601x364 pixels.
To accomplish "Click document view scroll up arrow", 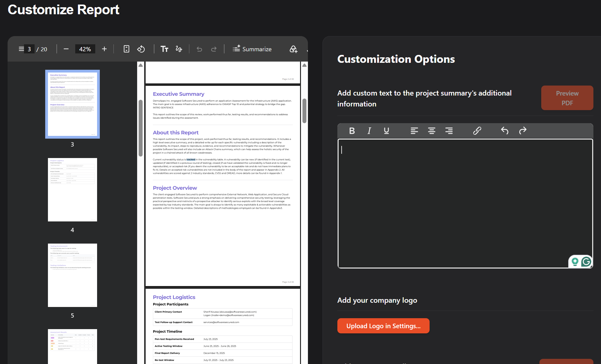I will [305, 65].
